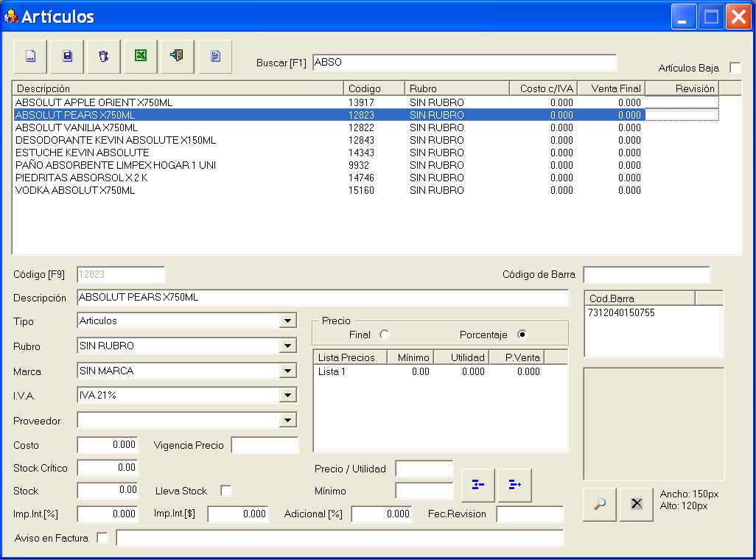Click into the Costo field
Image resolution: width=756 pixels, height=560 pixels.
108,445
